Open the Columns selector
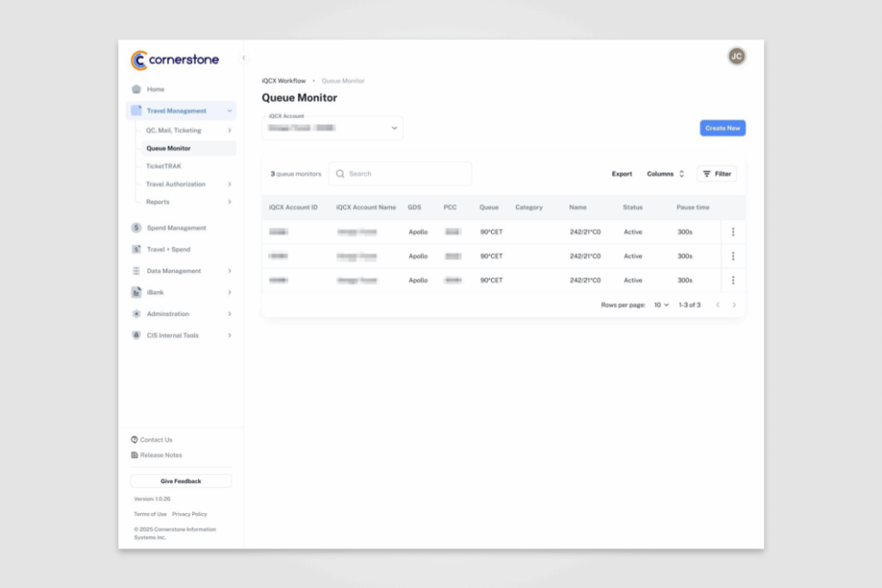 [x=666, y=174]
